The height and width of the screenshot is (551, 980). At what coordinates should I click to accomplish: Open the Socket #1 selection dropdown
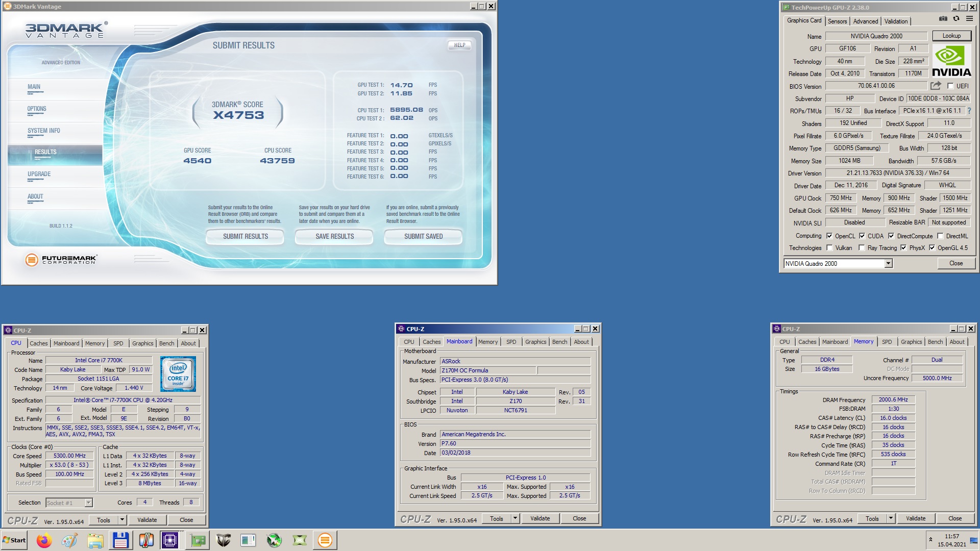tap(88, 503)
